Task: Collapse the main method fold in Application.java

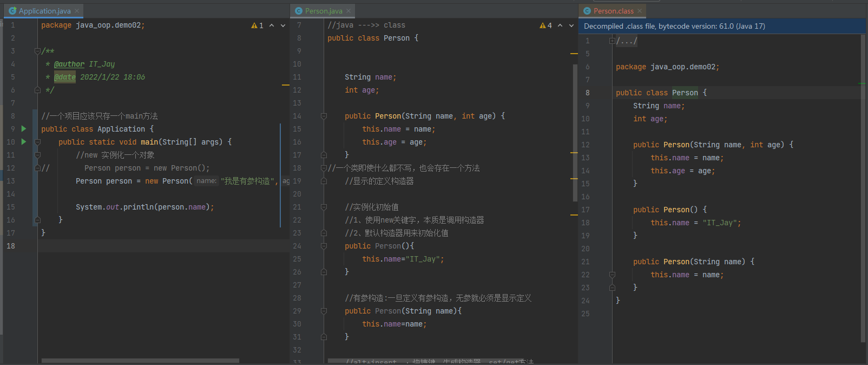Action: point(37,142)
